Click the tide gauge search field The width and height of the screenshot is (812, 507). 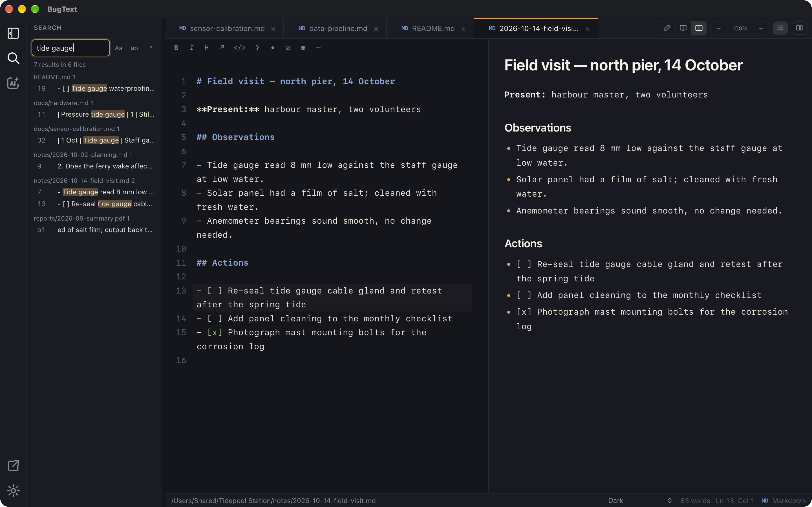point(71,48)
